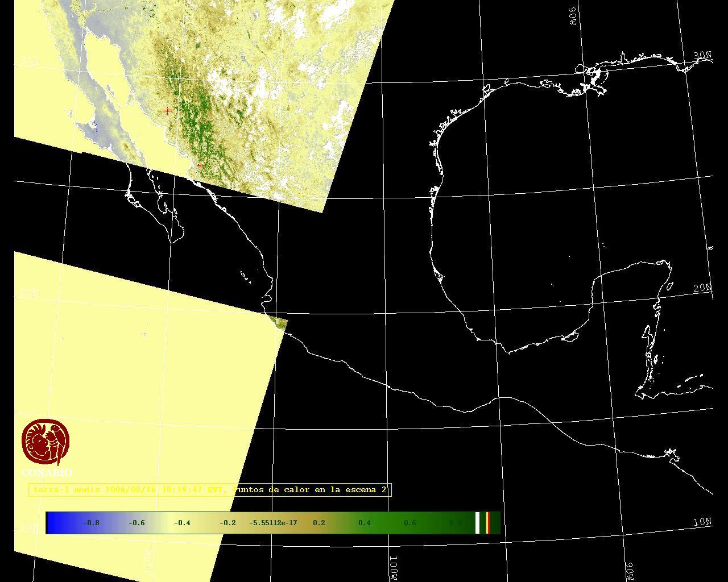Viewport: 728px width, 582px height.
Task: Click the upper red hot-spot cross marker
Action: coord(167,111)
